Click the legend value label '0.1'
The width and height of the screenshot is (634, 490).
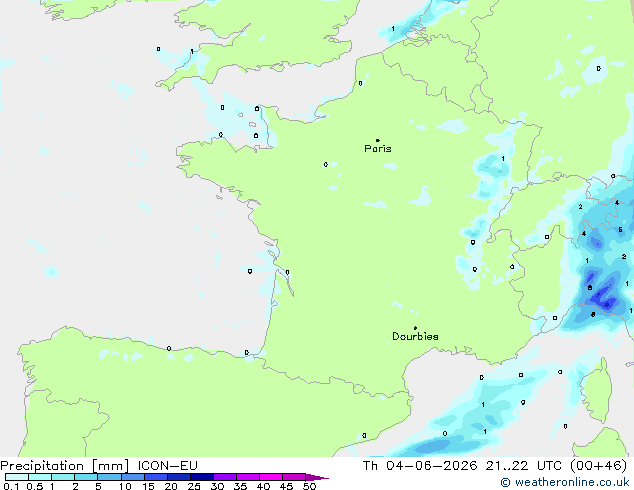click(x=11, y=486)
